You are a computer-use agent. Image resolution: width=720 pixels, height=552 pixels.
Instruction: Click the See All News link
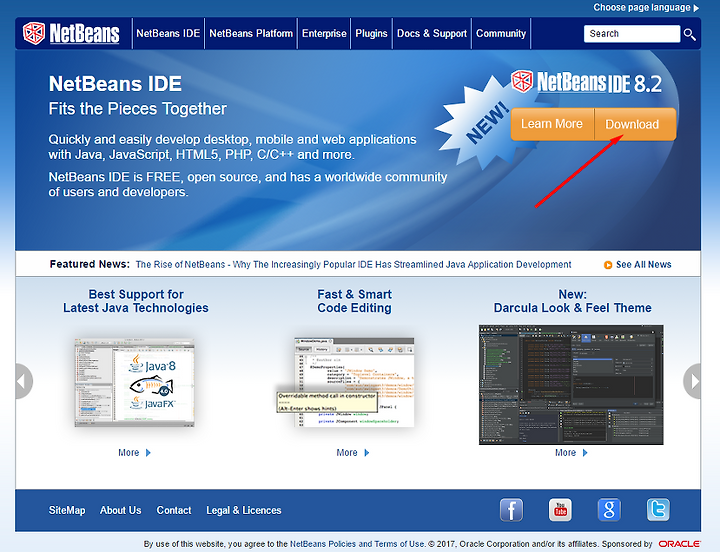(x=638, y=265)
